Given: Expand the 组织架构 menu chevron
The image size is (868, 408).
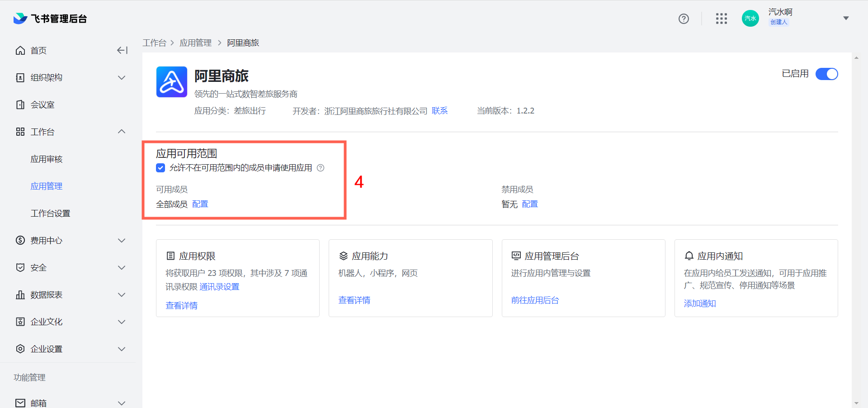Looking at the screenshot, I should click(x=122, y=77).
